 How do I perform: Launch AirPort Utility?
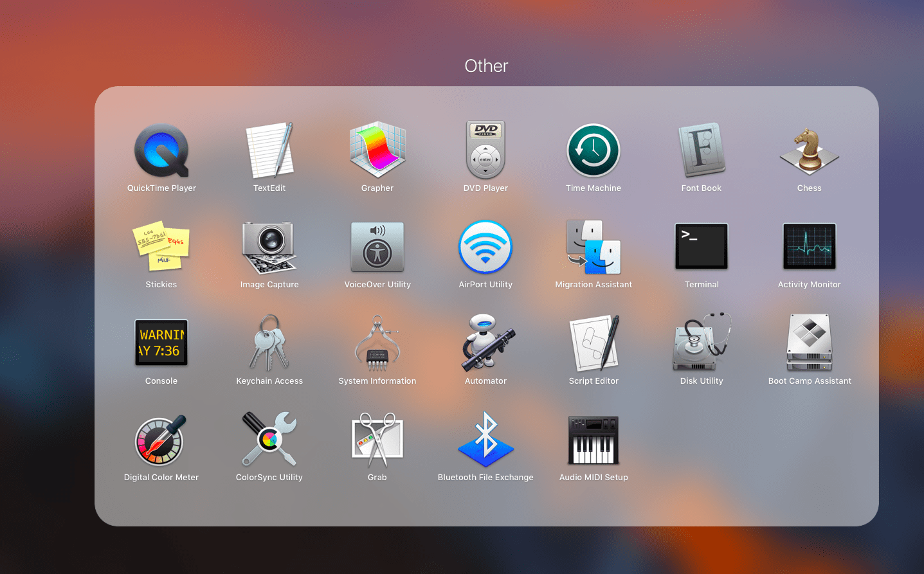tap(485, 247)
